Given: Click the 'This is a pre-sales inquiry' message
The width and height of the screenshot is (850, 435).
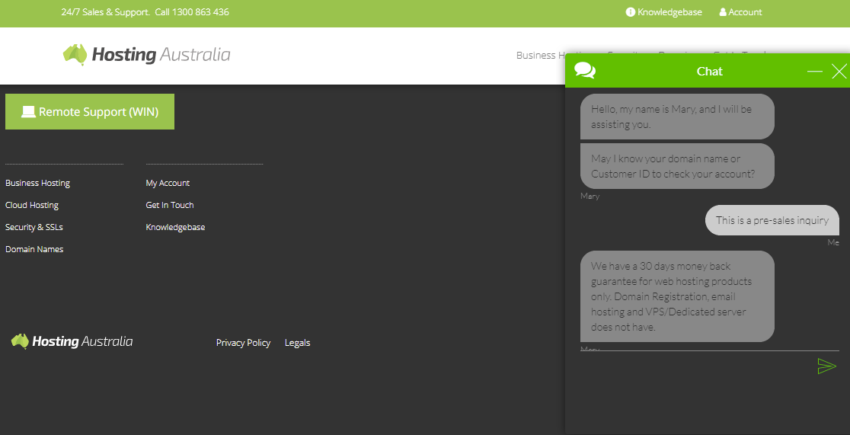Looking at the screenshot, I should (772, 220).
